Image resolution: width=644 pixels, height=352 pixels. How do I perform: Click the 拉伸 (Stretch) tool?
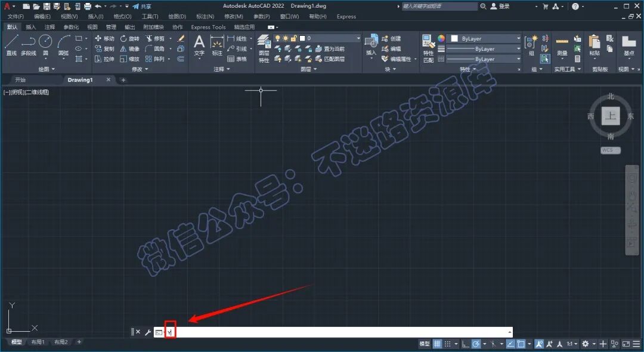104,58
